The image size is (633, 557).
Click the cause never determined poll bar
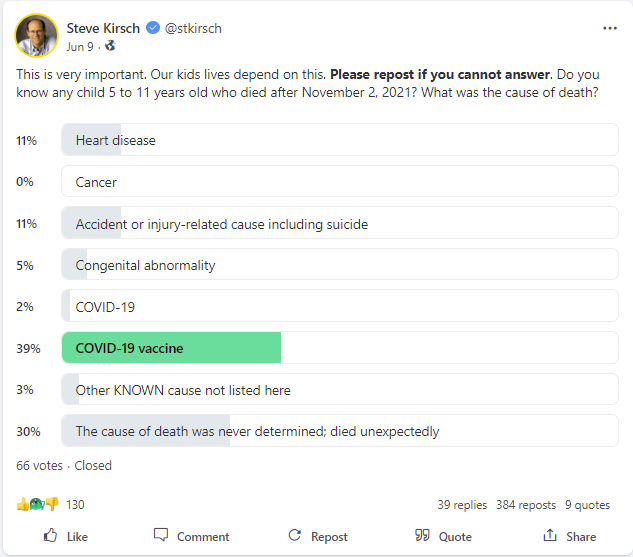[x=340, y=431]
